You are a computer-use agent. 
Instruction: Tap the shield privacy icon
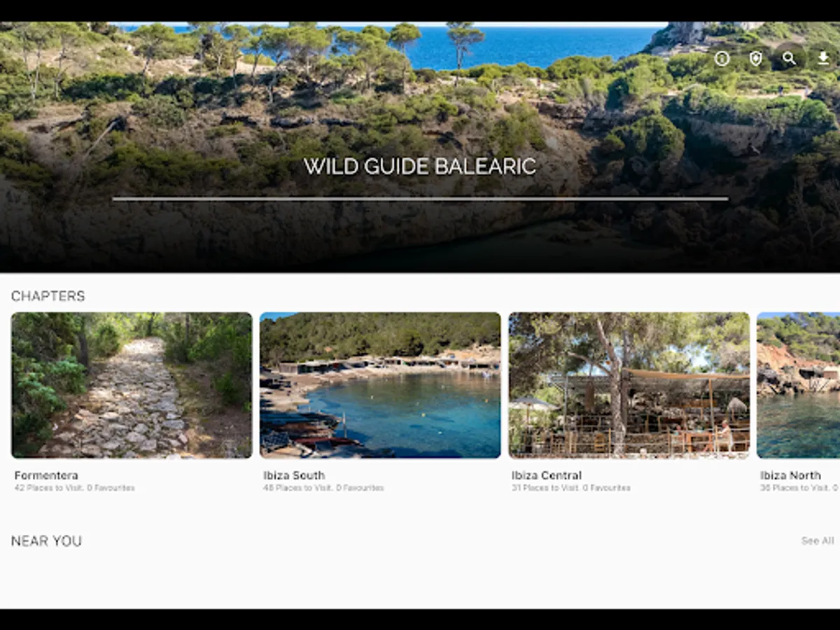755,59
